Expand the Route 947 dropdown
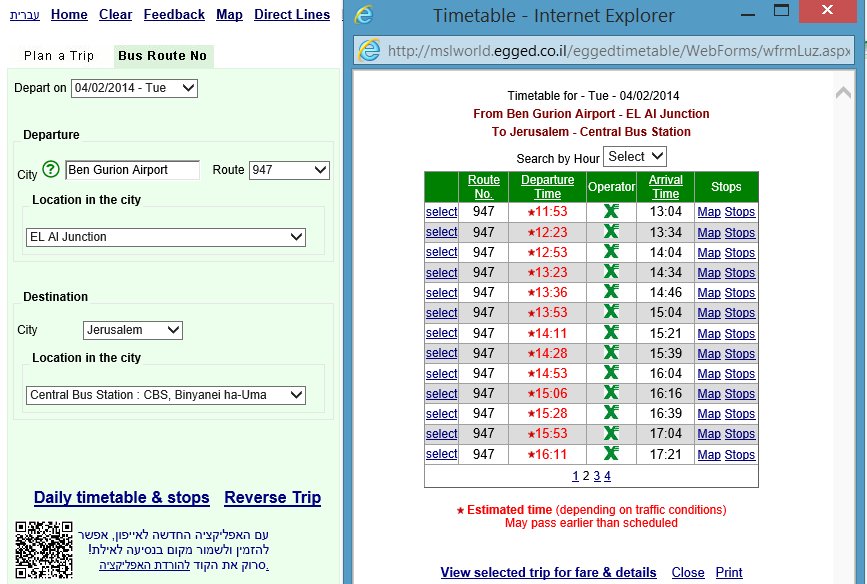The image size is (867, 584). [x=288, y=170]
